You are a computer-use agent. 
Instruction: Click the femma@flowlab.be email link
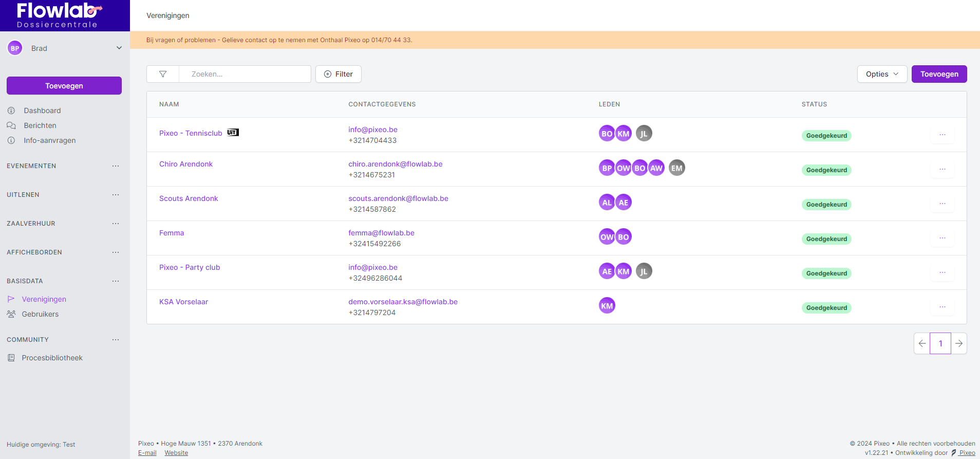(381, 233)
